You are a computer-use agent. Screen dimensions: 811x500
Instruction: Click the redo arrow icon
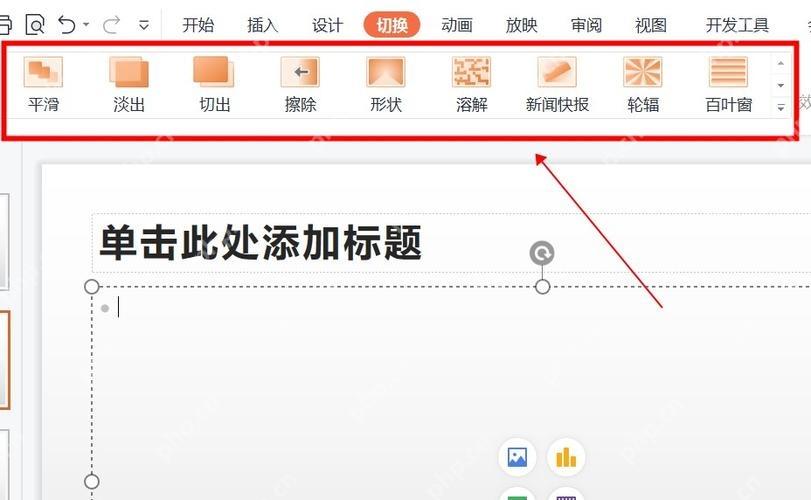[111, 24]
